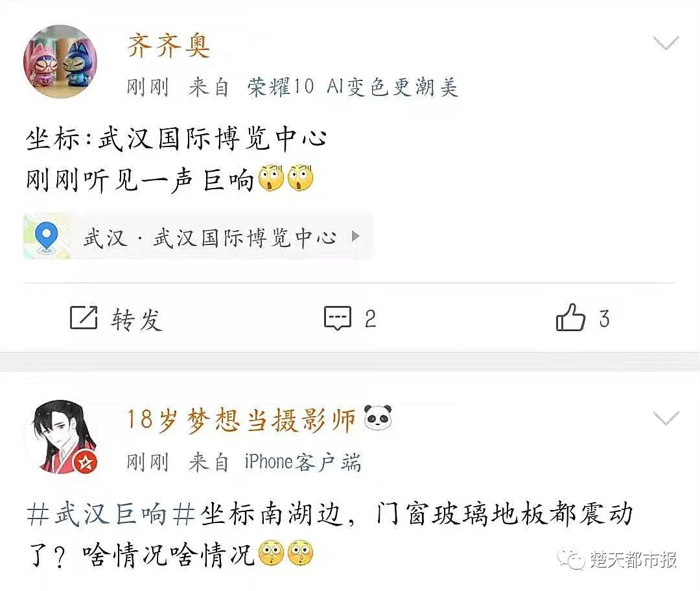Tap the repost (转发) share icon

tap(84, 318)
